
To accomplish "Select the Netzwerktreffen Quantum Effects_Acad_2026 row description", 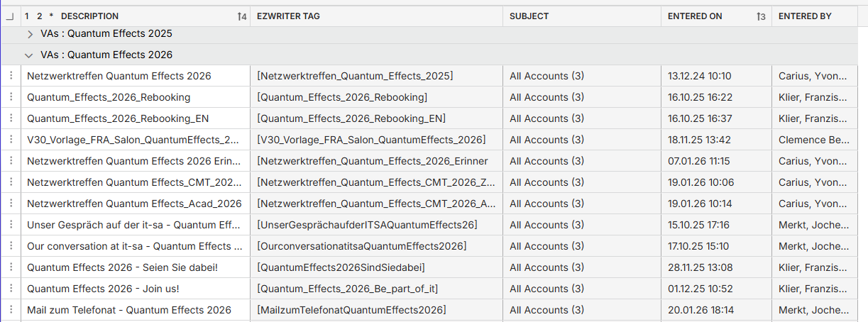I will (x=134, y=204).
